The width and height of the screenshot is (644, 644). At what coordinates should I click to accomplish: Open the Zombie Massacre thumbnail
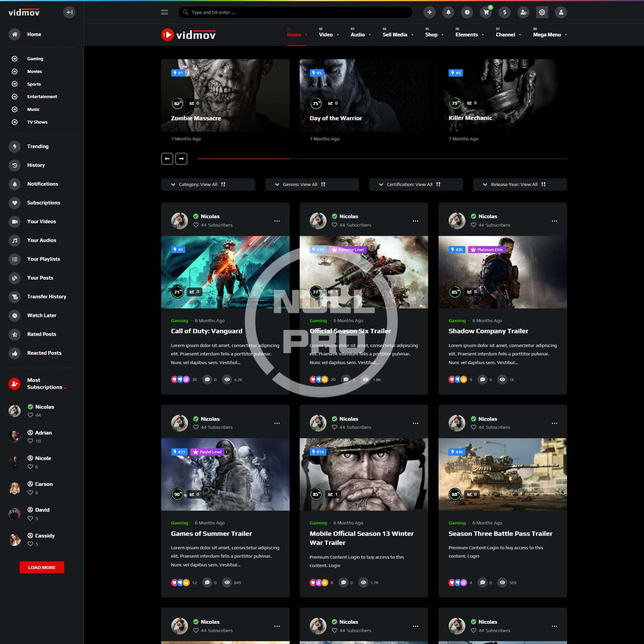225,95
